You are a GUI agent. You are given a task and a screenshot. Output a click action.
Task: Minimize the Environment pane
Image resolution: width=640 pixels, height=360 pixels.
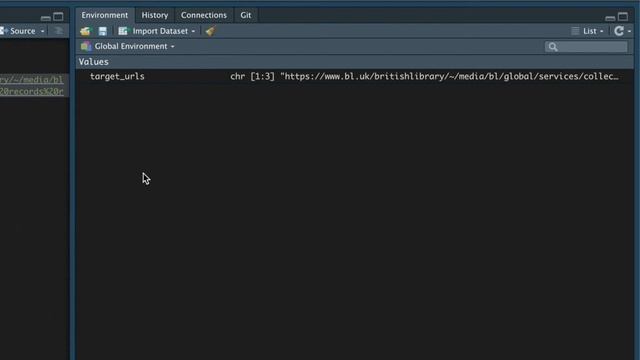coord(610,18)
